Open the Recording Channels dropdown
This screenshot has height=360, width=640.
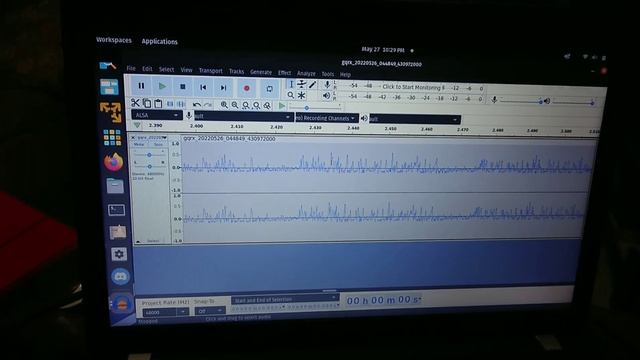tap(327, 118)
